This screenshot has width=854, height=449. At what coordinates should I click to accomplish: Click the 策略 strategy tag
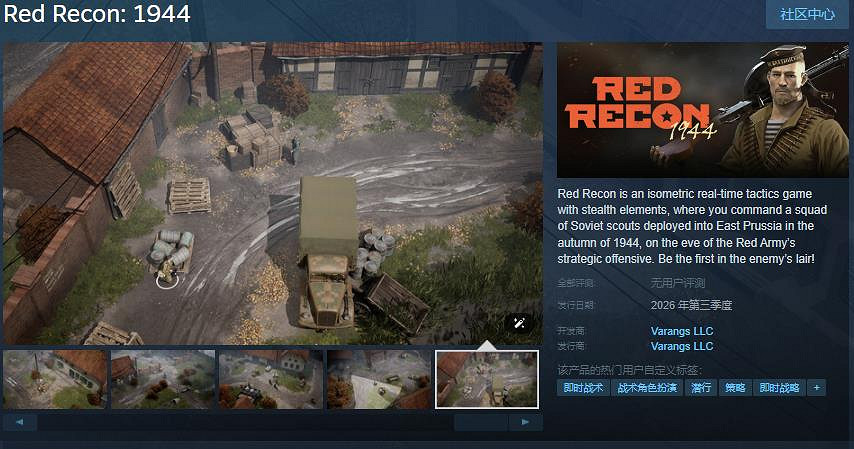tap(735, 388)
